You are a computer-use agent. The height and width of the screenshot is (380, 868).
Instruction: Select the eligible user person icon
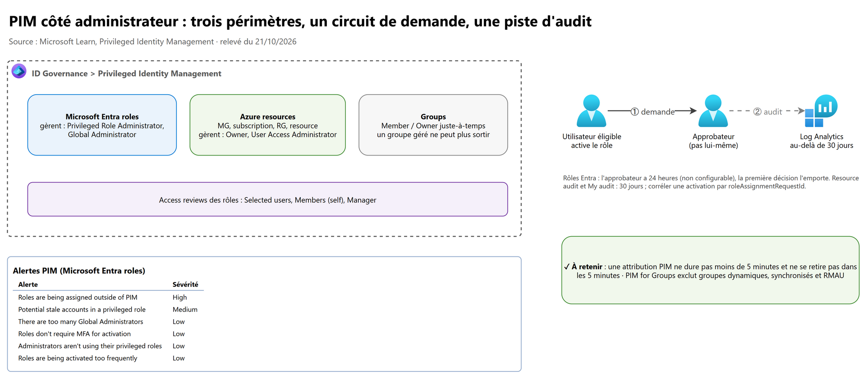[592, 111]
